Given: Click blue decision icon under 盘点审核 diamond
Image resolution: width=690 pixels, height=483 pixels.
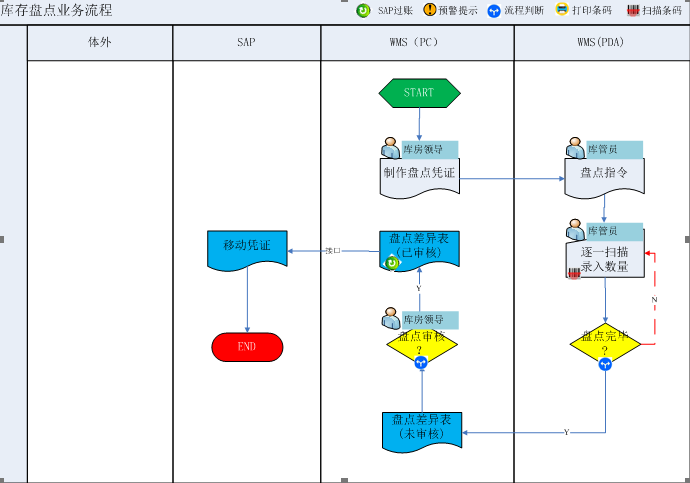Looking at the screenshot, I should click(421, 362).
